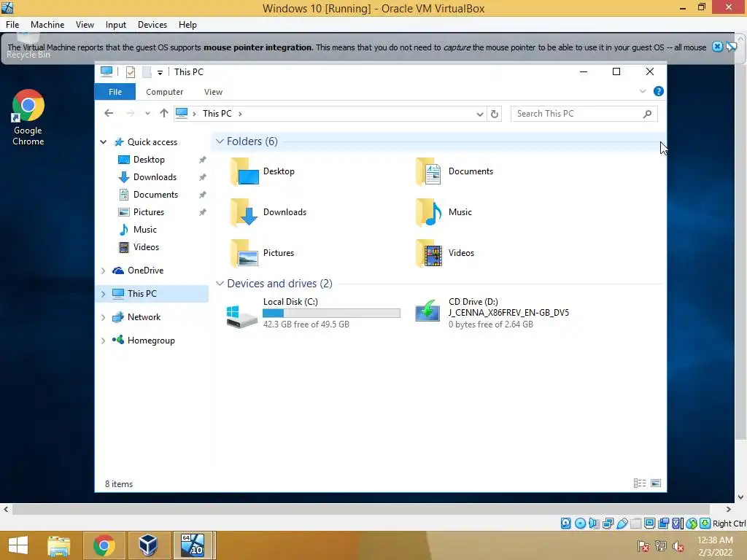This screenshot has height=560, width=747.
Task: Open VirtualBox Help menu
Action: (x=187, y=25)
